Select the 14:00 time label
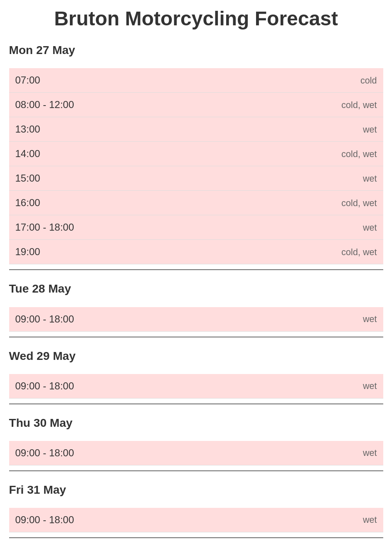The width and height of the screenshot is (392, 544). 28,154
